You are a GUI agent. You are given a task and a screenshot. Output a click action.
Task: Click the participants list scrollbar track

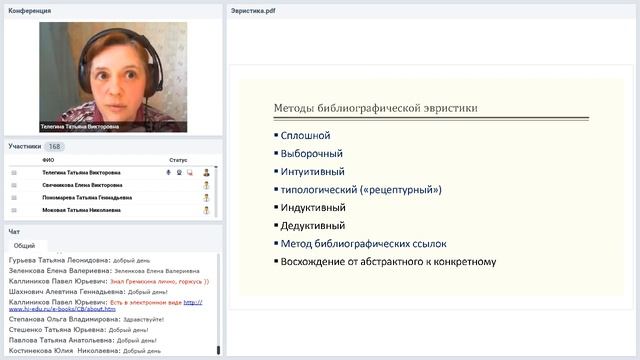click(x=216, y=193)
